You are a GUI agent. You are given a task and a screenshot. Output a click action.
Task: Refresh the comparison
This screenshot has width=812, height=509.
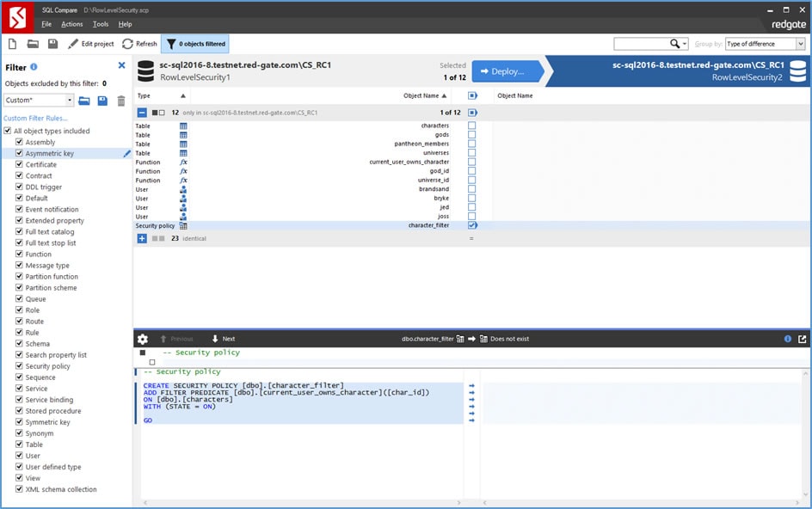click(139, 44)
